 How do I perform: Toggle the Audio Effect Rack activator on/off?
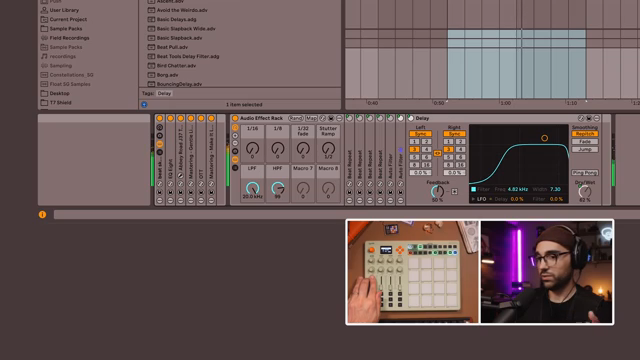coord(235,118)
